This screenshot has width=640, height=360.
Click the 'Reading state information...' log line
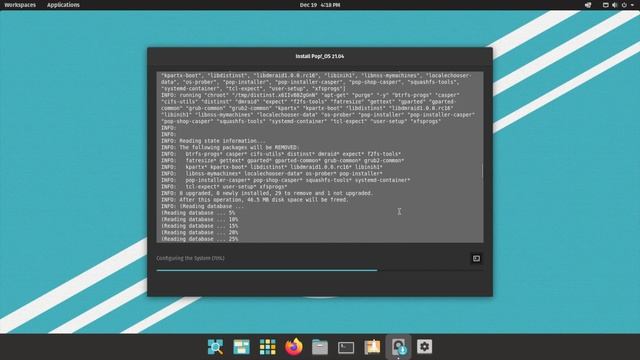(213, 141)
